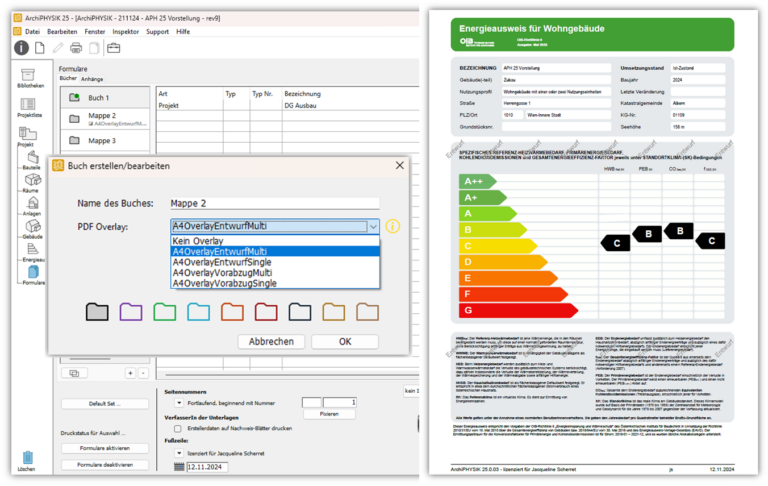
Task: Click the pencil edit icon in the toolbar
Action: pyautogui.click(x=58, y=48)
